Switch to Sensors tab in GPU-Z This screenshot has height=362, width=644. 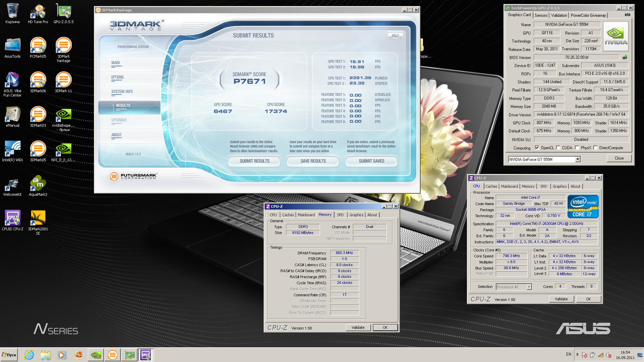[541, 15]
